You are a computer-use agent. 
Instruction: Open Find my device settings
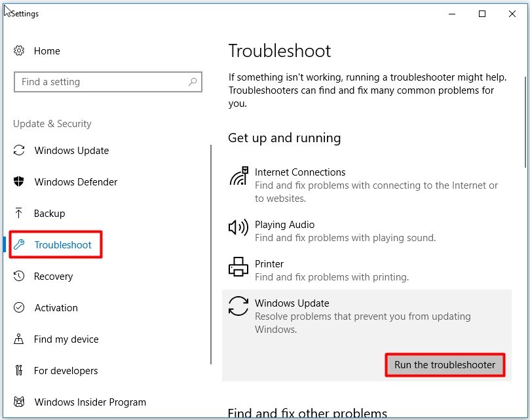point(66,339)
